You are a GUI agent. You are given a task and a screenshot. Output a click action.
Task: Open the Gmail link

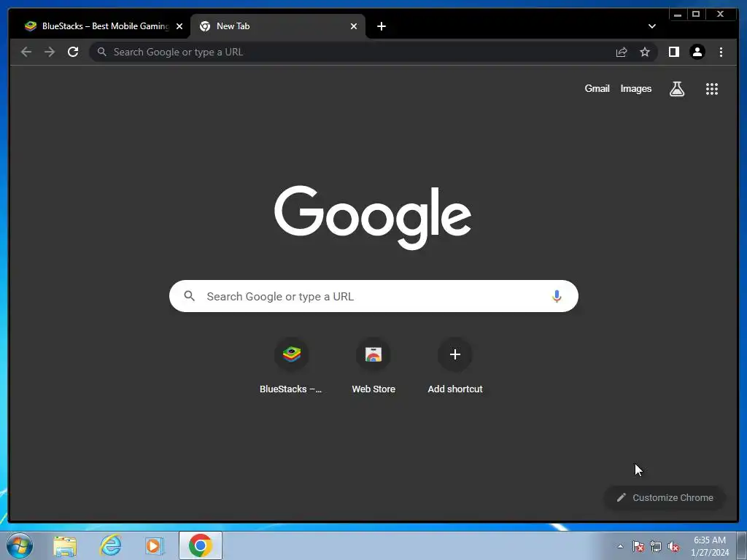(597, 88)
